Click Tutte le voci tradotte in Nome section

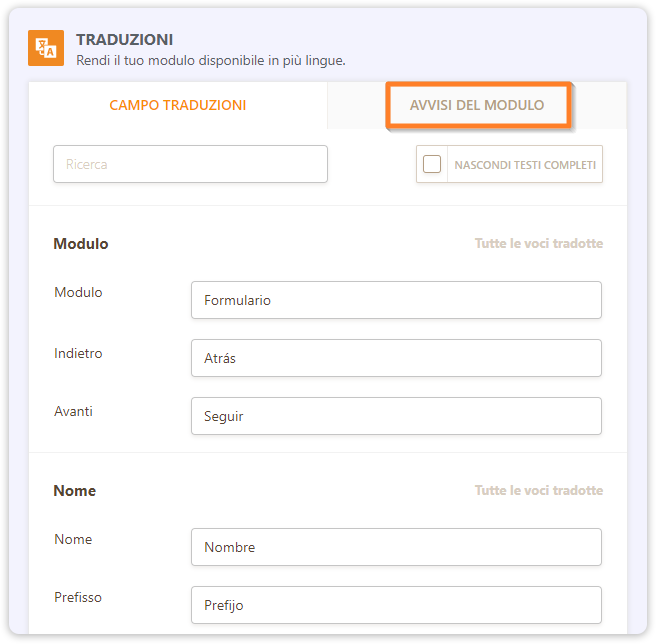[x=538, y=491]
